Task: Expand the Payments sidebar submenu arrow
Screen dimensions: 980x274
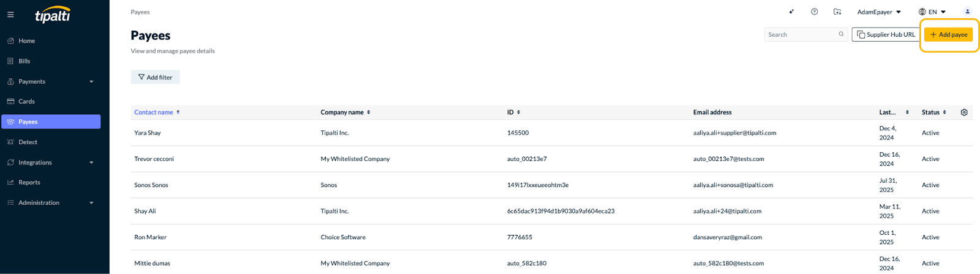Action: click(x=91, y=81)
